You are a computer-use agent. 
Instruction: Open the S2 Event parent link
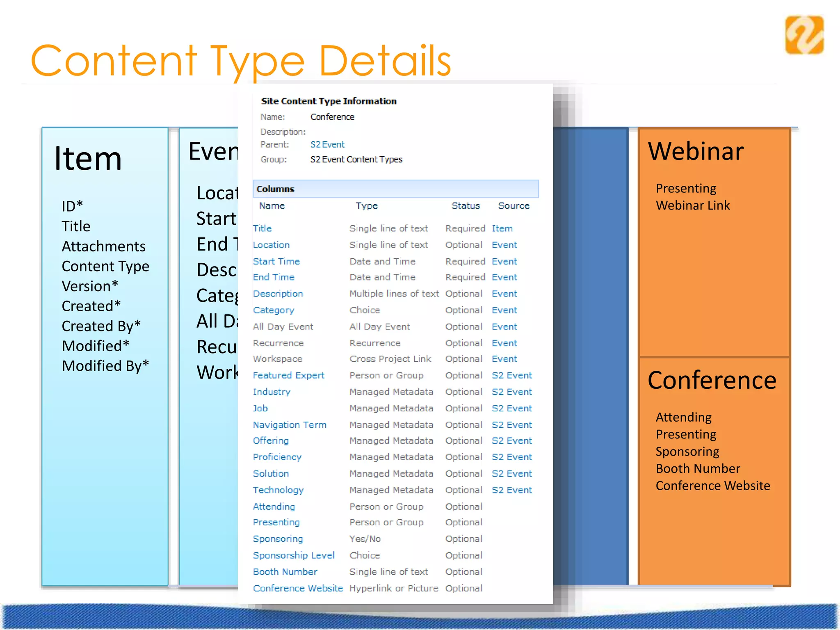pos(327,144)
